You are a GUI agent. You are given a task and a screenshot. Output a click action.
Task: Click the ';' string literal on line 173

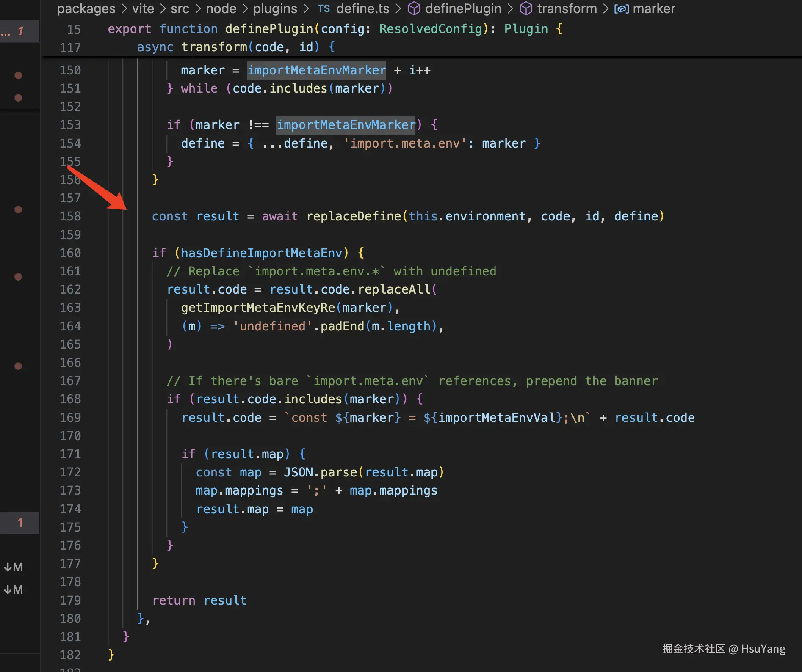click(317, 491)
